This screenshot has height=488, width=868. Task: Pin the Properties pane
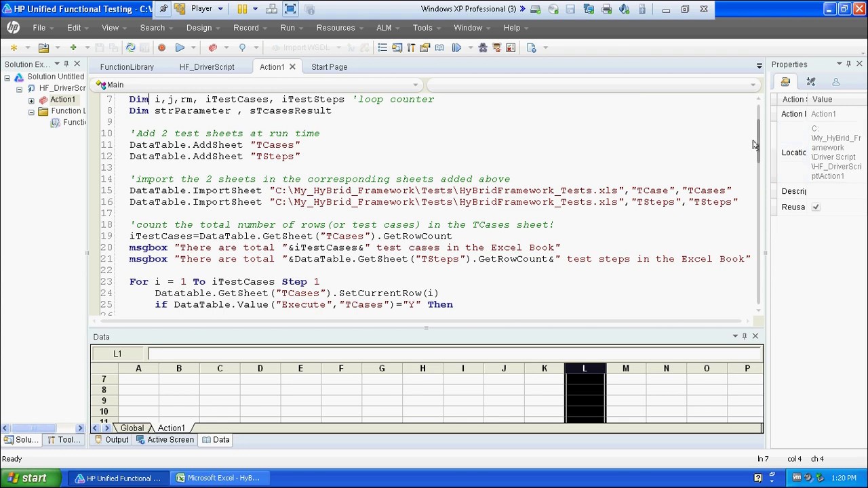[848, 64]
